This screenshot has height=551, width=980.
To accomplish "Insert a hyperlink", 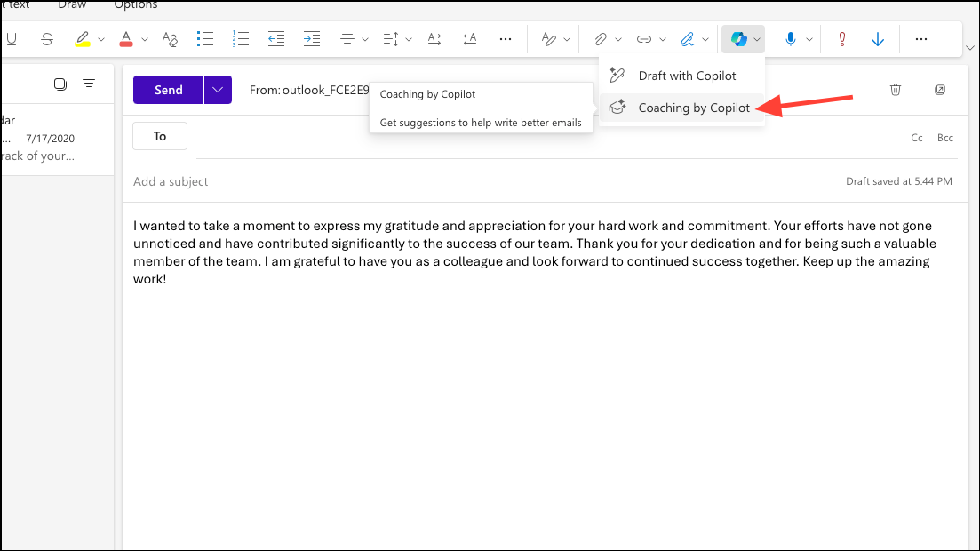I will [x=644, y=39].
